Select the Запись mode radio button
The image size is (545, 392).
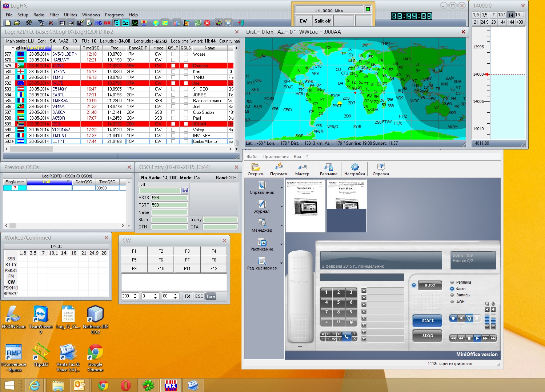452,295
